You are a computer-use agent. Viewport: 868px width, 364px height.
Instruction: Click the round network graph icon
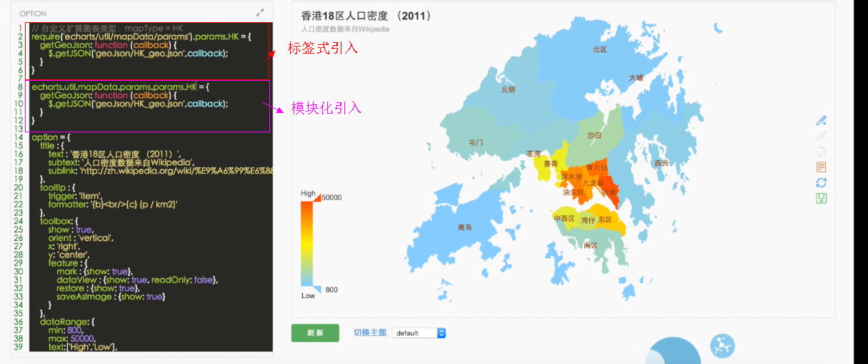click(x=722, y=345)
